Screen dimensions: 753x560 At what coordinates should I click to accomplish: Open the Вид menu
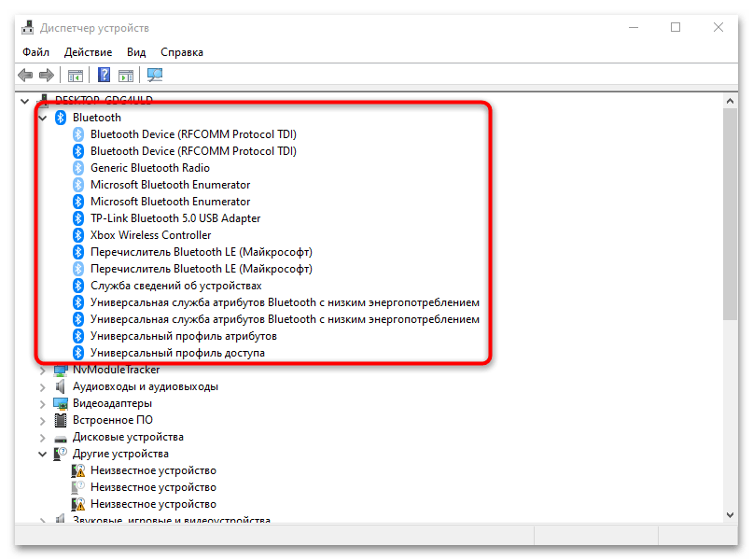click(136, 52)
